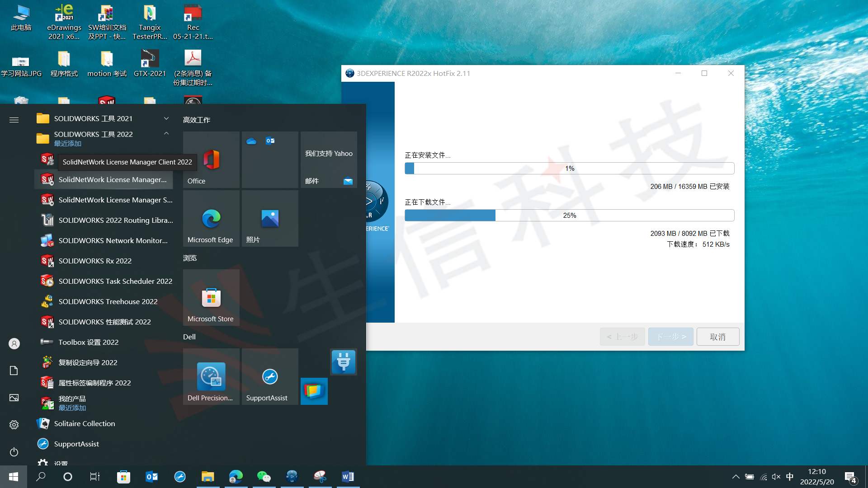Expand SOLIDWORKS 工具 2021 folder
868x488 pixels.
coord(104,118)
